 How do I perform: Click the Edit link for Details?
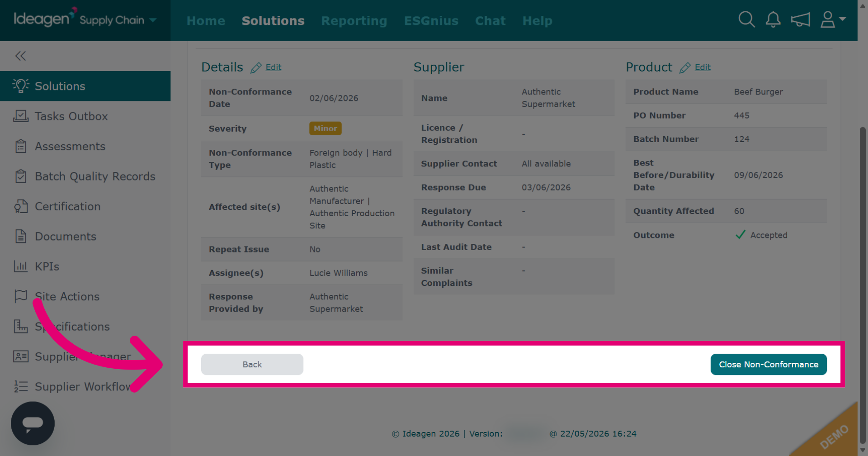click(274, 67)
